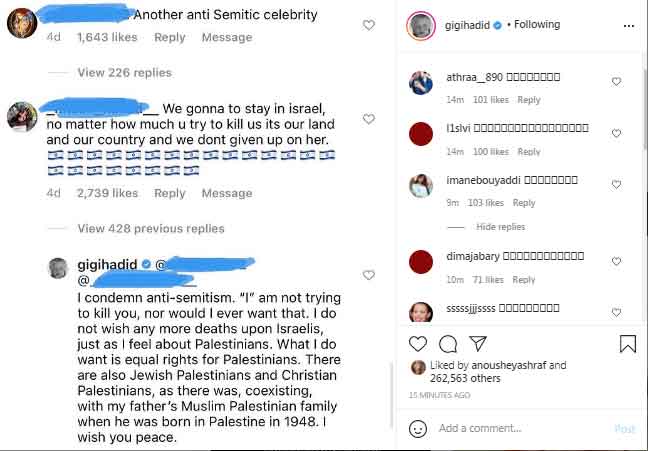Open gigihadid profile from post header
This screenshot has height=451, width=648.
468,24
